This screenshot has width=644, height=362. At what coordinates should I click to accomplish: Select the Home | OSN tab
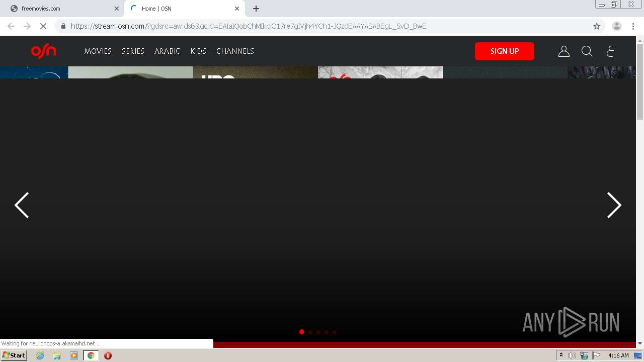click(x=185, y=9)
